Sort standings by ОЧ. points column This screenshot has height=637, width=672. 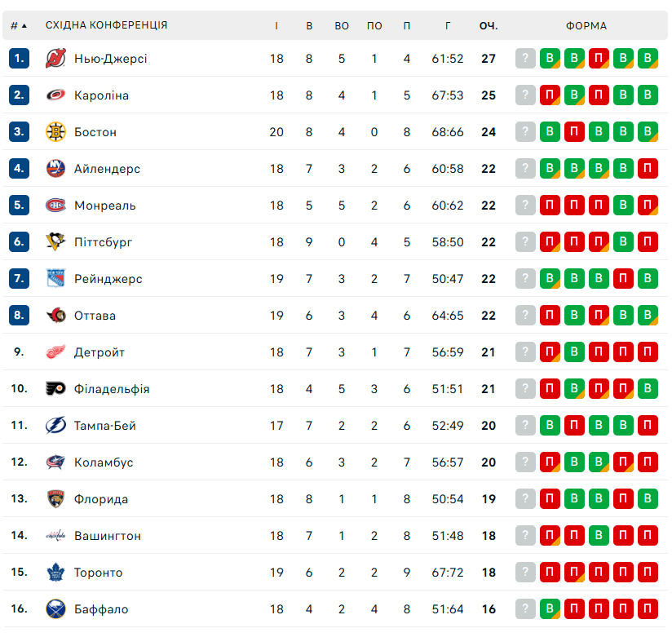point(489,25)
